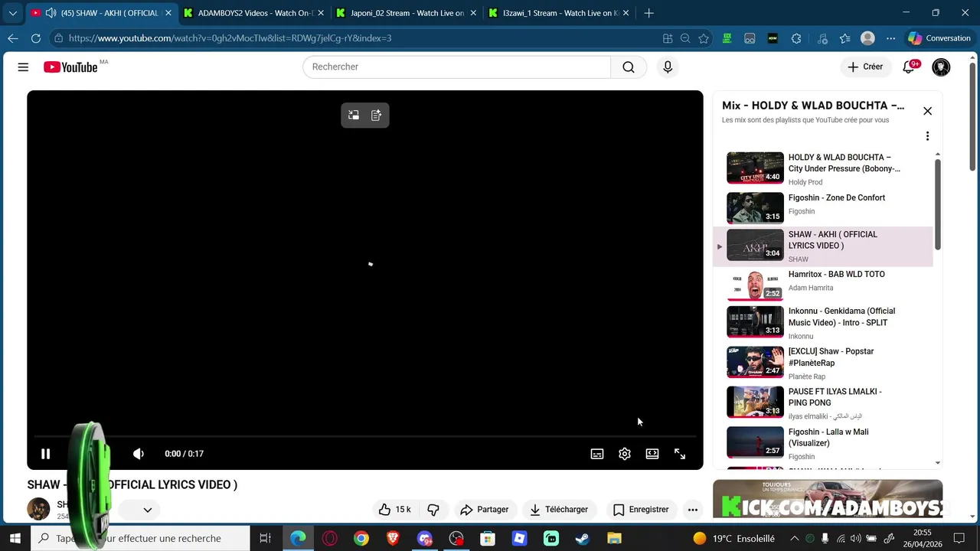Image resolution: width=980 pixels, height=551 pixels.
Task: Play Inkonnu - Genkidama playlist item
Action: click(824, 322)
